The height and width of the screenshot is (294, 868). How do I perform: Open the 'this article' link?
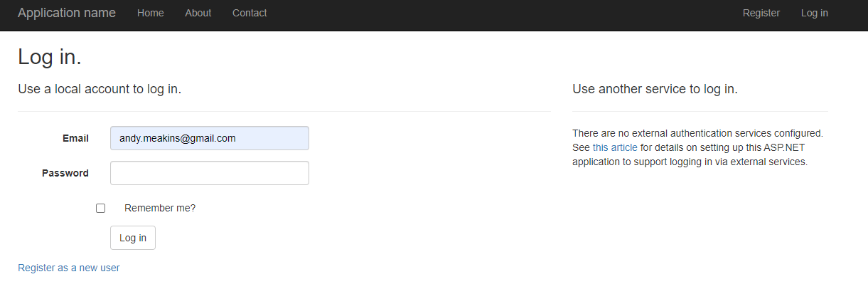tap(615, 147)
